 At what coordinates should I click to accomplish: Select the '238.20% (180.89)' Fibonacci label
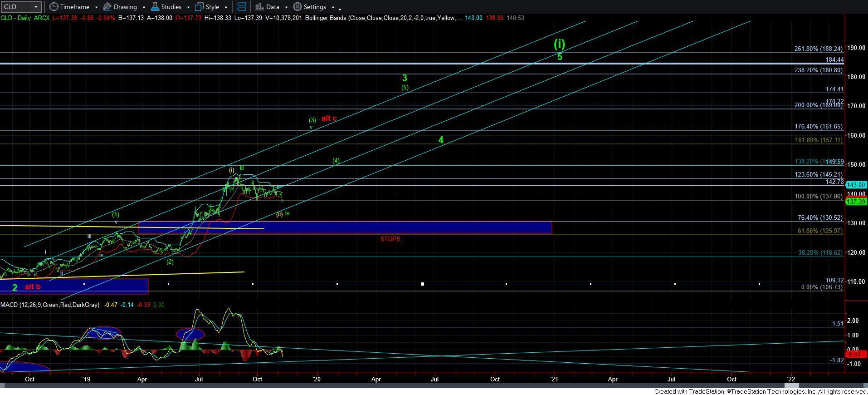818,70
